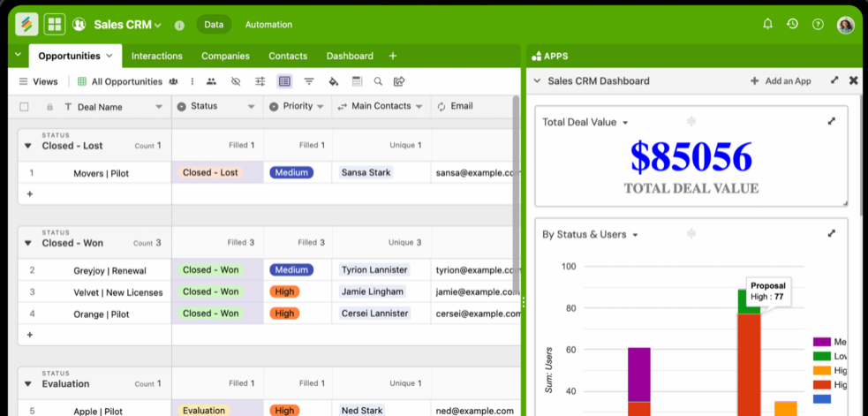Open the Sales CRM stack name dropdown

(158, 25)
